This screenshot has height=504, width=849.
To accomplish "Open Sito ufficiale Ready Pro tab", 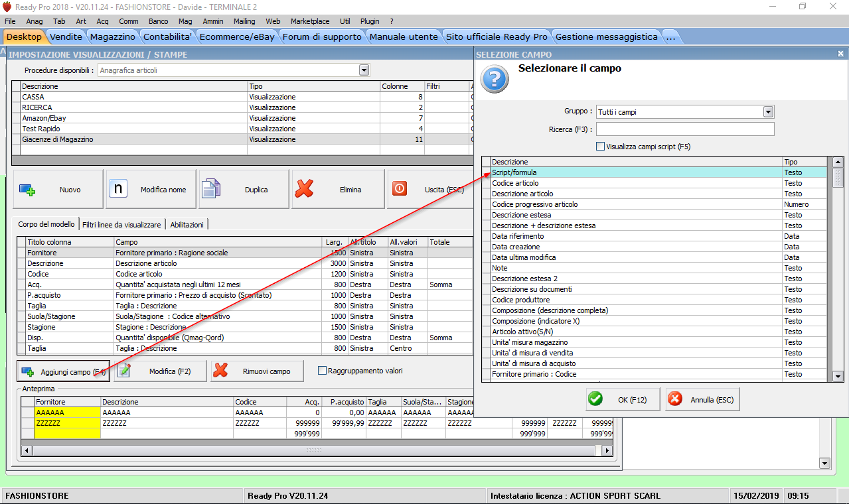I will pyautogui.click(x=497, y=36).
